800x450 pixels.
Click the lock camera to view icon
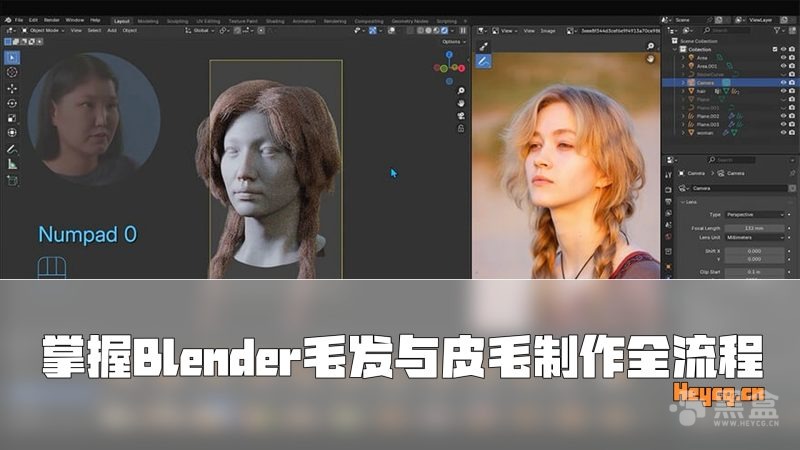[461, 129]
